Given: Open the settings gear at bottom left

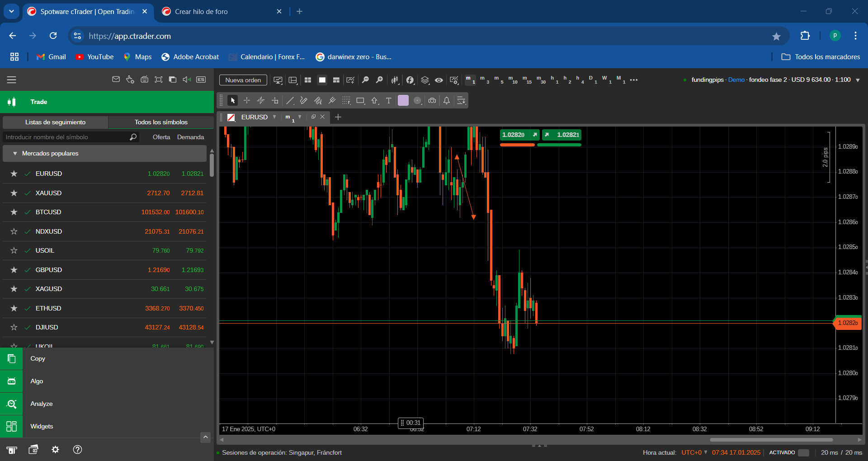Looking at the screenshot, I should (55, 449).
